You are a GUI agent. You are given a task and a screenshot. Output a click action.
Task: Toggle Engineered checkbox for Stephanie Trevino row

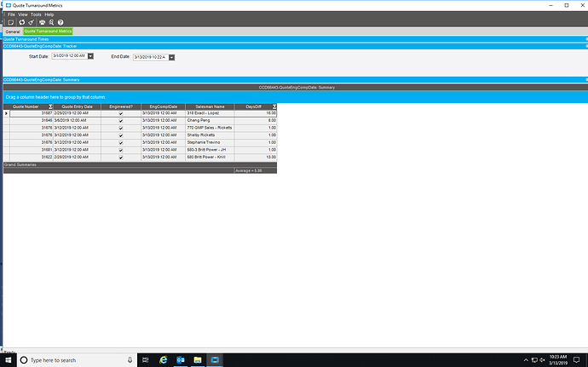tap(121, 142)
